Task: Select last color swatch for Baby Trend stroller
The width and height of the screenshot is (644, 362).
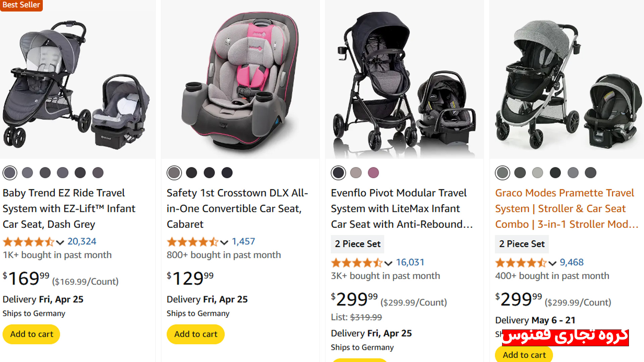Action: click(98, 173)
